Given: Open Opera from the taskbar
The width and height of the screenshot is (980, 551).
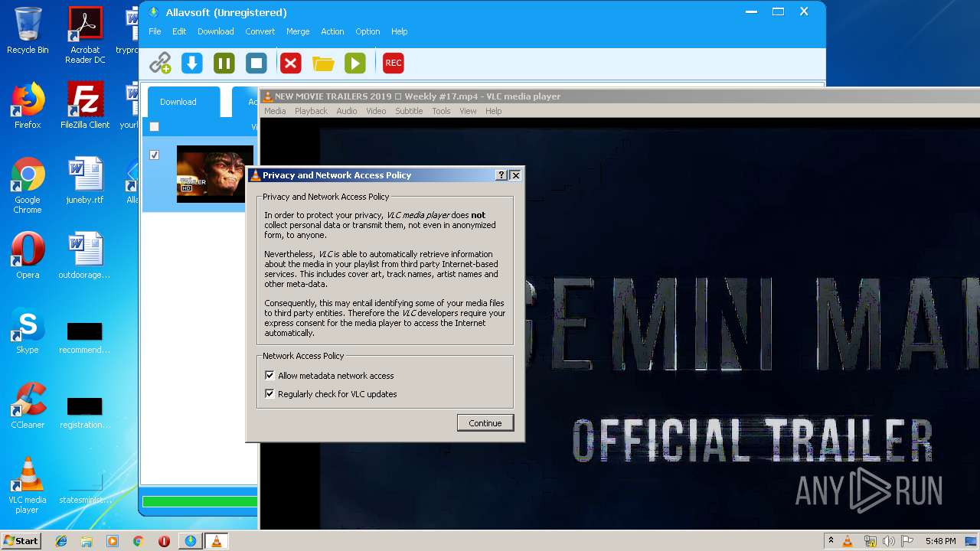Looking at the screenshot, I should click(164, 541).
